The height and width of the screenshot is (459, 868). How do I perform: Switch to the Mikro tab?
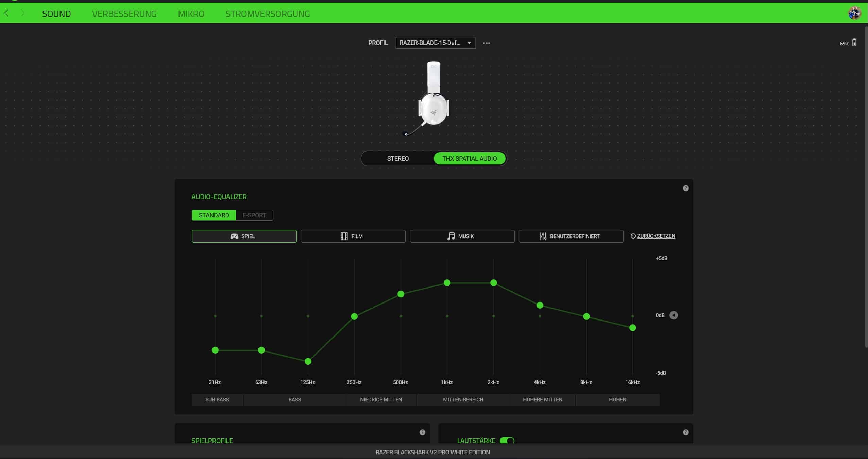click(x=191, y=14)
